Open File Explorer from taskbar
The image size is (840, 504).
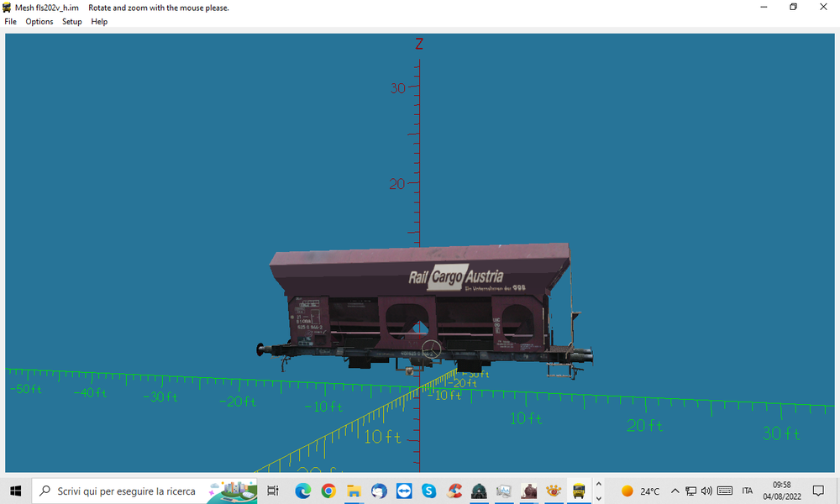pos(354,491)
